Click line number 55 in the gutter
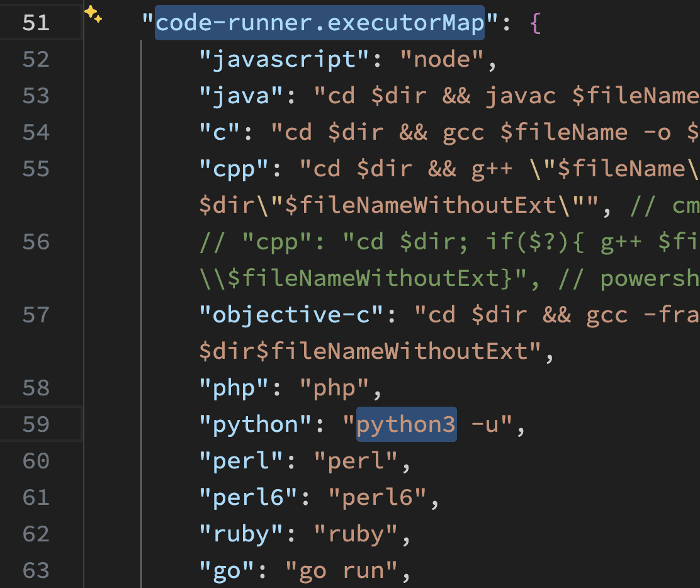Screen dimensions: 700x588 pyautogui.click(x=36, y=169)
